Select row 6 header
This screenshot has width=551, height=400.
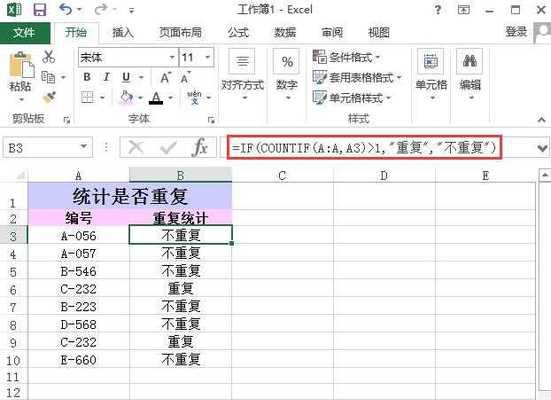pyautogui.click(x=13, y=290)
